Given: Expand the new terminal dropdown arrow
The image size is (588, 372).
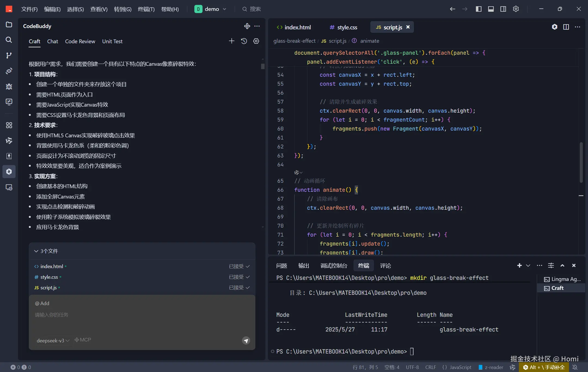Looking at the screenshot, I should click(528, 265).
